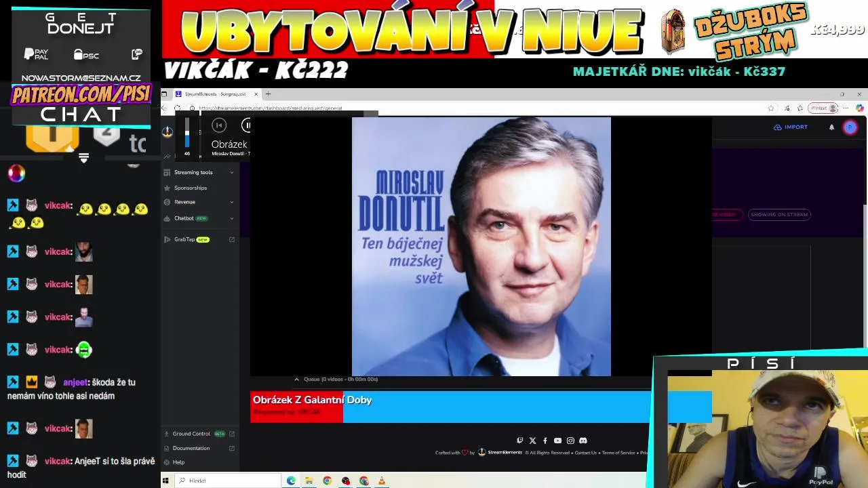Open Revenue in the sidebar

click(184, 202)
